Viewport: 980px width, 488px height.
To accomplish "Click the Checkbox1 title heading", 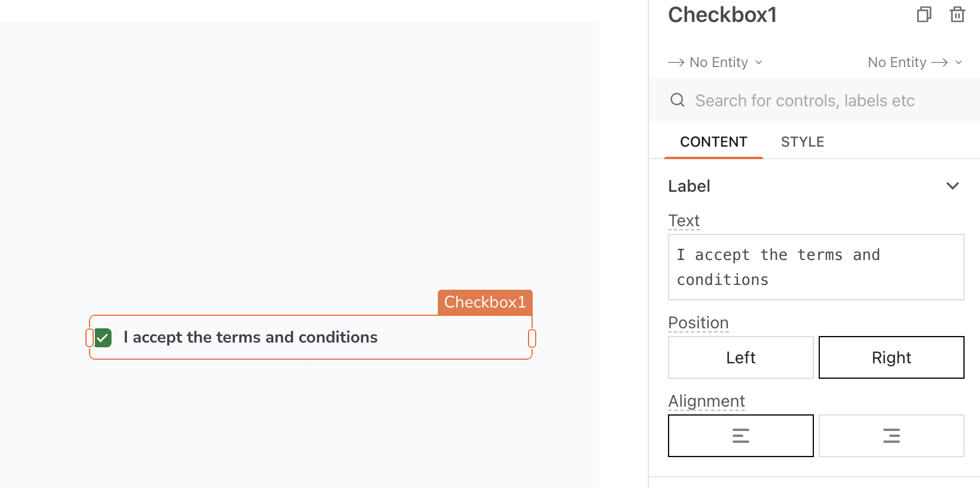I will pos(721,14).
